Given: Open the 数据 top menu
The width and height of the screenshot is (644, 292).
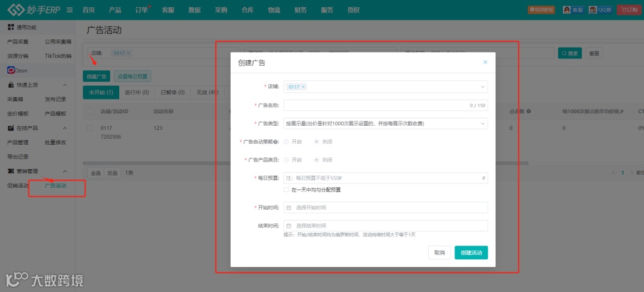Looking at the screenshot, I should pos(194,10).
